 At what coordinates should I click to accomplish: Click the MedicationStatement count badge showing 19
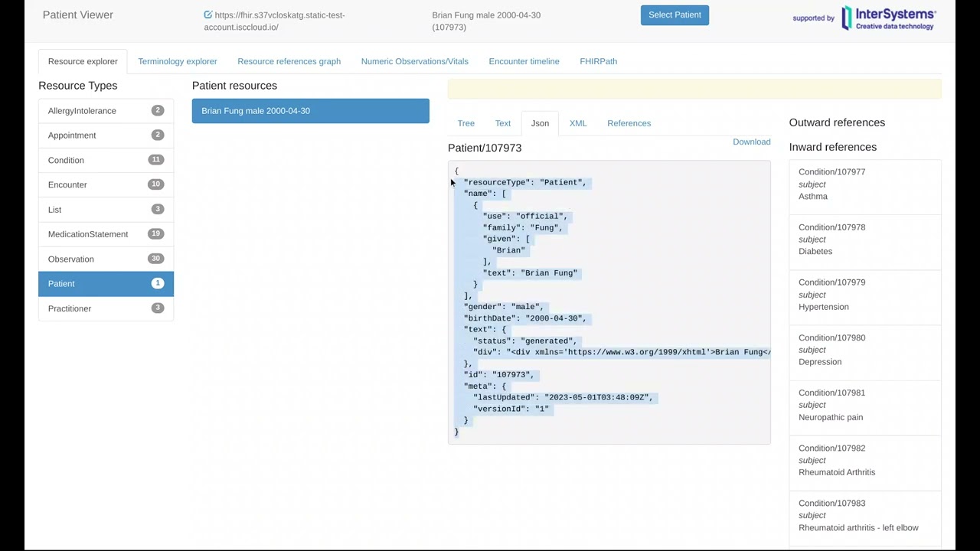(x=156, y=234)
